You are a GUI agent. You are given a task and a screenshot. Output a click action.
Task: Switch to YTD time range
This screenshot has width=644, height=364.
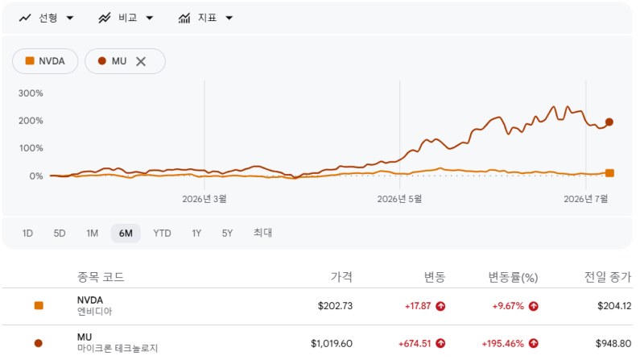point(163,234)
